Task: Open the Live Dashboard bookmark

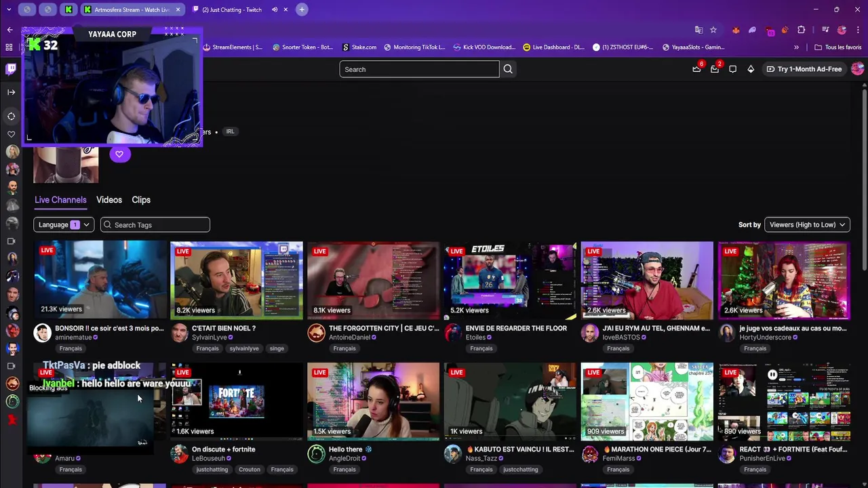Action: click(x=554, y=47)
